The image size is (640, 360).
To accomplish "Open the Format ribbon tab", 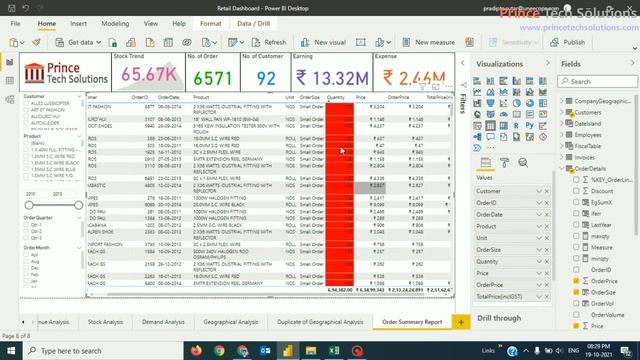I will coord(211,24).
